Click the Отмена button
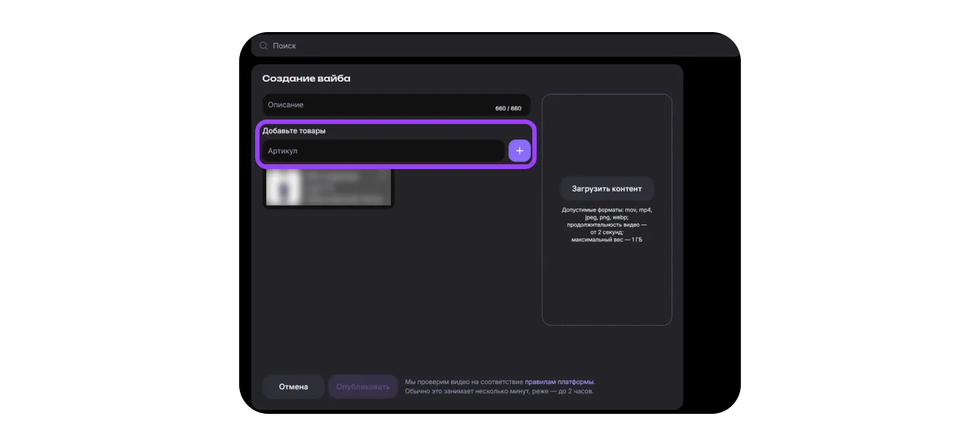This screenshot has width=980, height=443. click(x=293, y=387)
